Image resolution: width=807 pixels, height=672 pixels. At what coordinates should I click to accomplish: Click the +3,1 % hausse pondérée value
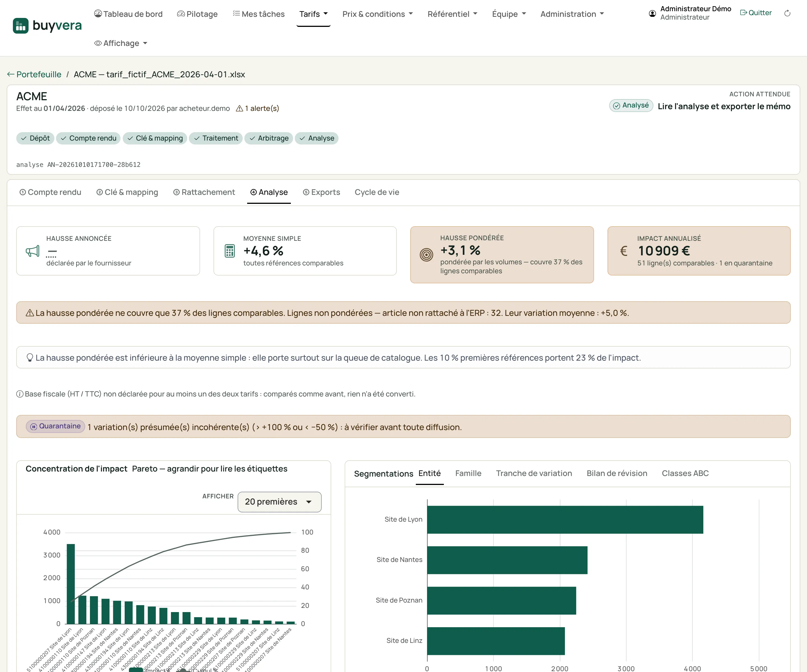click(460, 250)
